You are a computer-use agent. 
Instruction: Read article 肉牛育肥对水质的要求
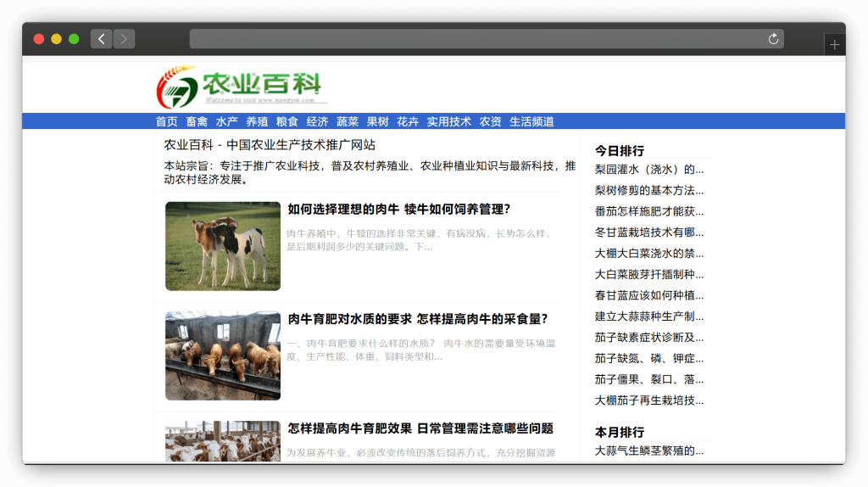click(417, 319)
